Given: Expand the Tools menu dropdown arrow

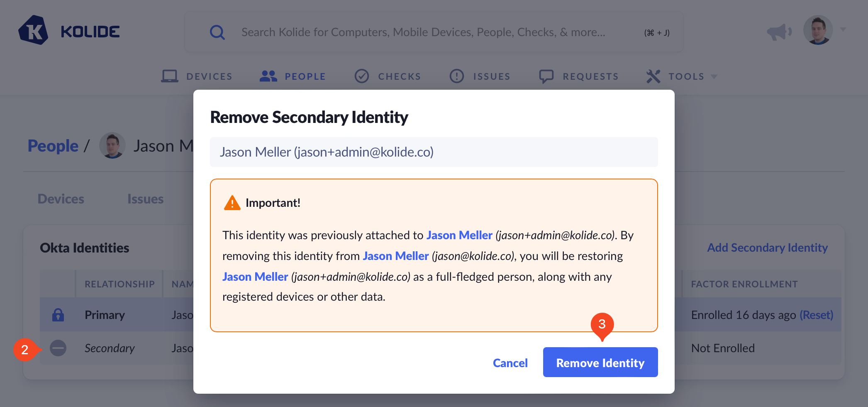Looking at the screenshot, I should point(714,76).
